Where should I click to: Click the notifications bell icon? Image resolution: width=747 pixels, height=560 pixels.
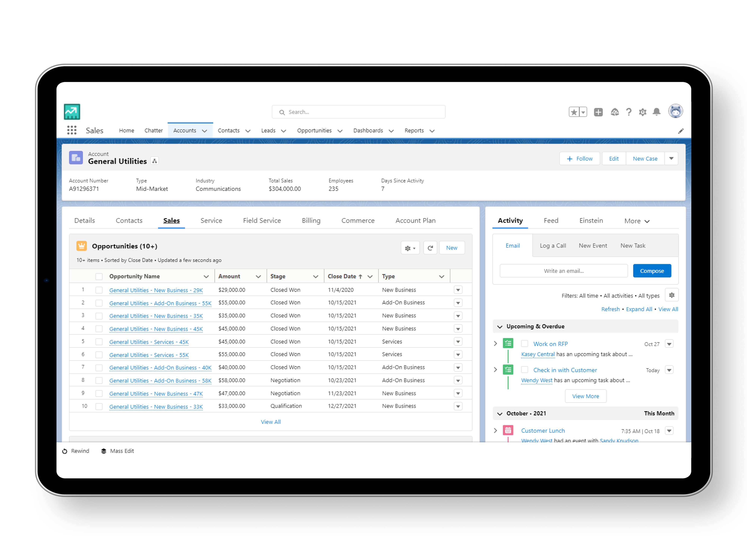pos(656,112)
